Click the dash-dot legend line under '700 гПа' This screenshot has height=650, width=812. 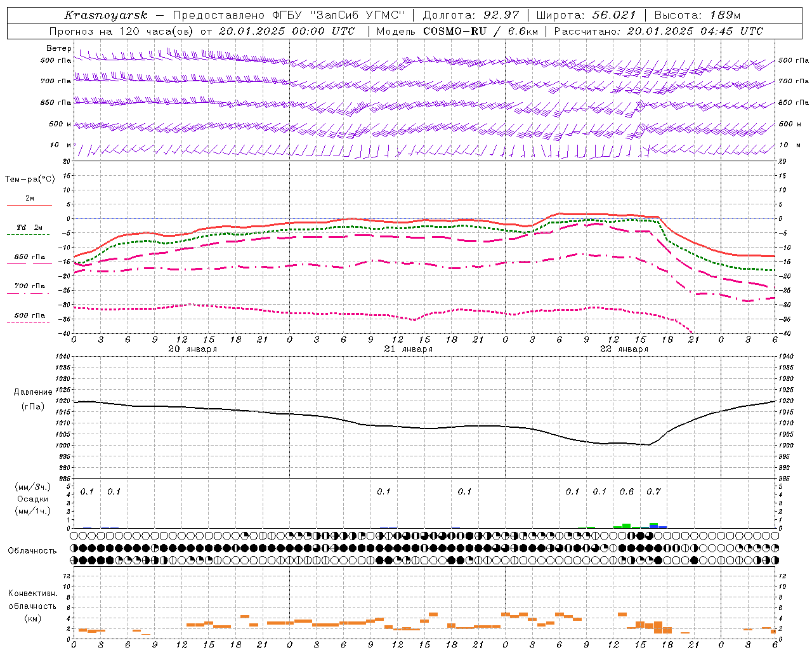[x=28, y=293]
